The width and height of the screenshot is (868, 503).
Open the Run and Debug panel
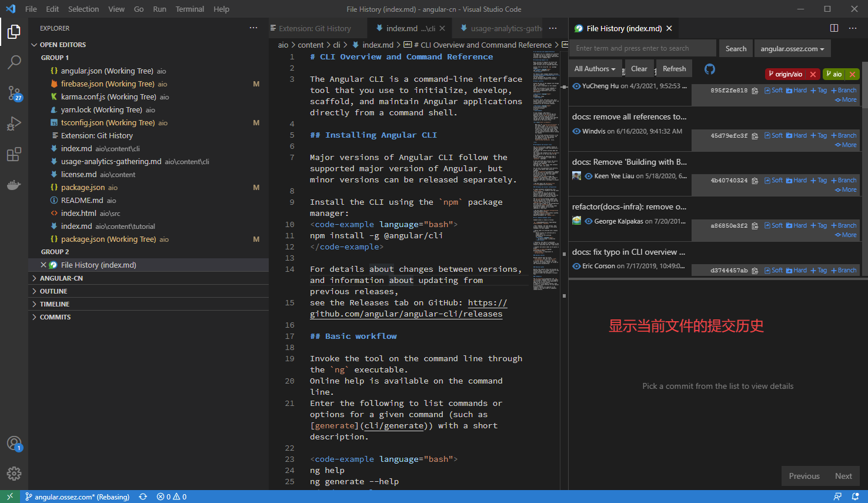14,123
